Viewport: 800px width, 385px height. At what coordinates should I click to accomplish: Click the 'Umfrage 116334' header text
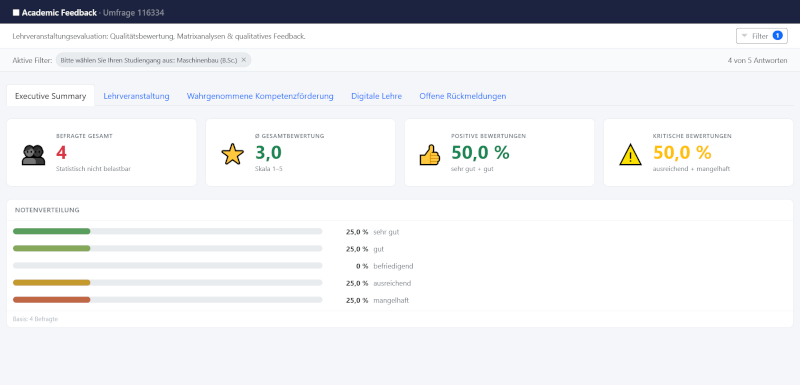pyautogui.click(x=134, y=13)
